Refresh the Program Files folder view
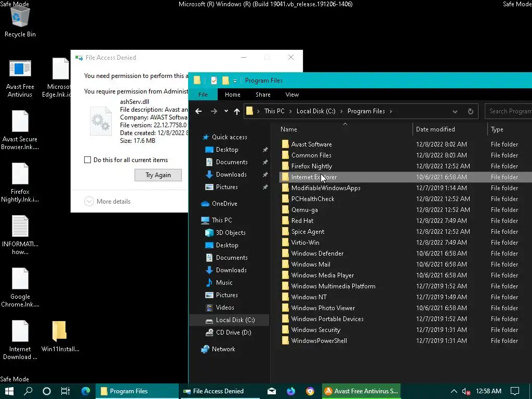This screenshot has width=532, height=399. [x=471, y=111]
